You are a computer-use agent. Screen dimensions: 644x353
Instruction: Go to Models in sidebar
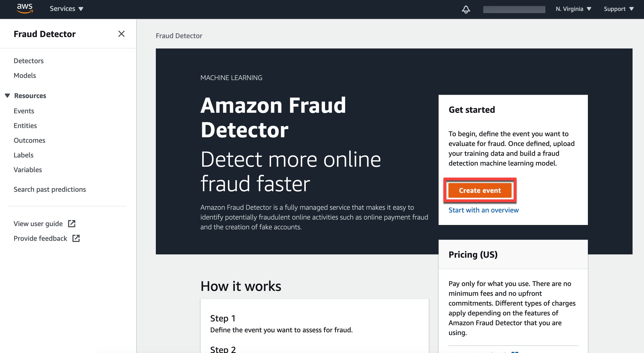click(x=25, y=75)
